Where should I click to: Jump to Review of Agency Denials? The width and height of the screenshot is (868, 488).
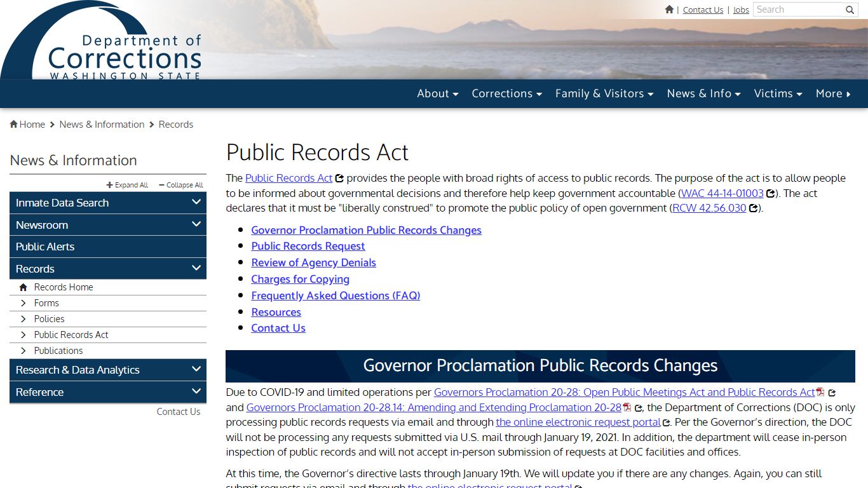[313, 262]
